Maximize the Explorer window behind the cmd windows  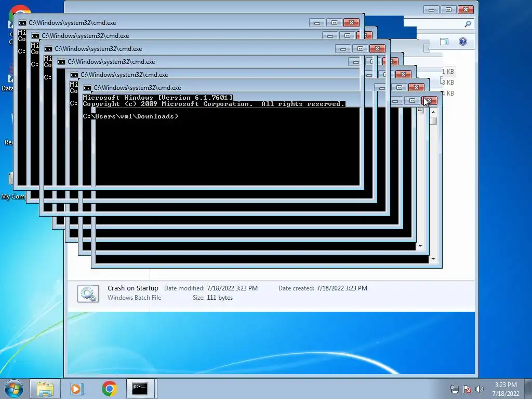[448, 10]
